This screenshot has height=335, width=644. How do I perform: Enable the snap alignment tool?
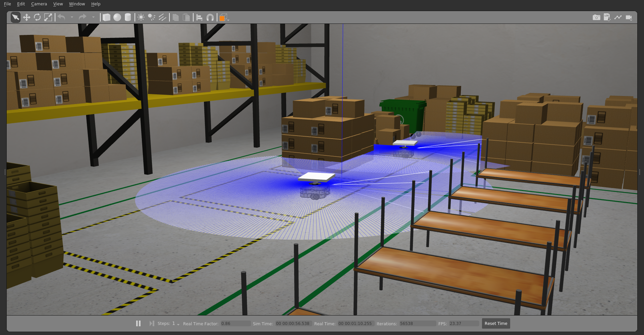[210, 17]
